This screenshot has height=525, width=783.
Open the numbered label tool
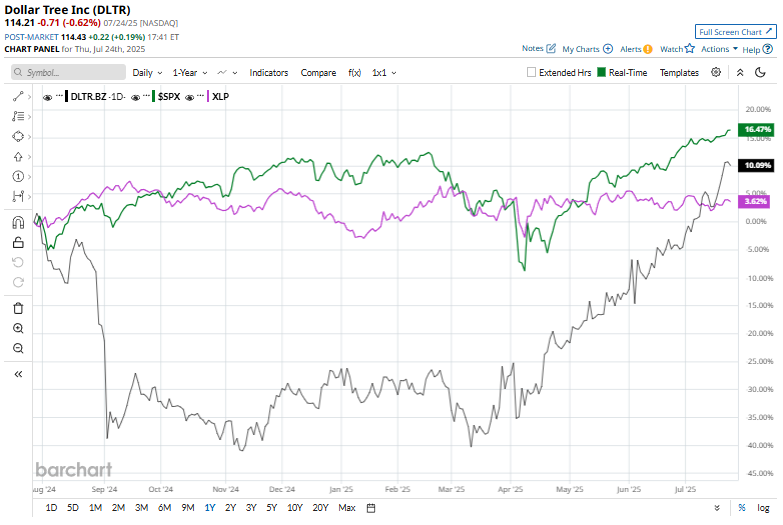click(x=18, y=176)
